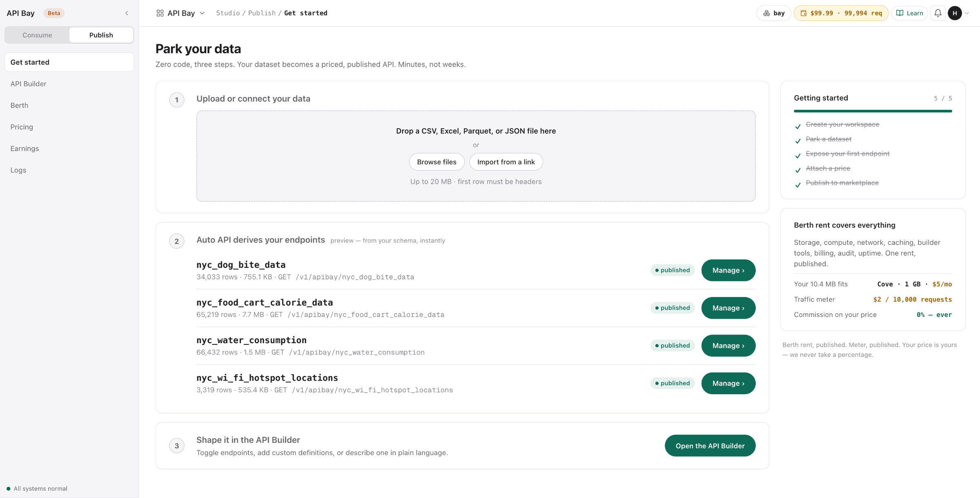Image resolution: width=980 pixels, height=498 pixels.
Task: Switch to the Consume tab
Action: [37, 35]
